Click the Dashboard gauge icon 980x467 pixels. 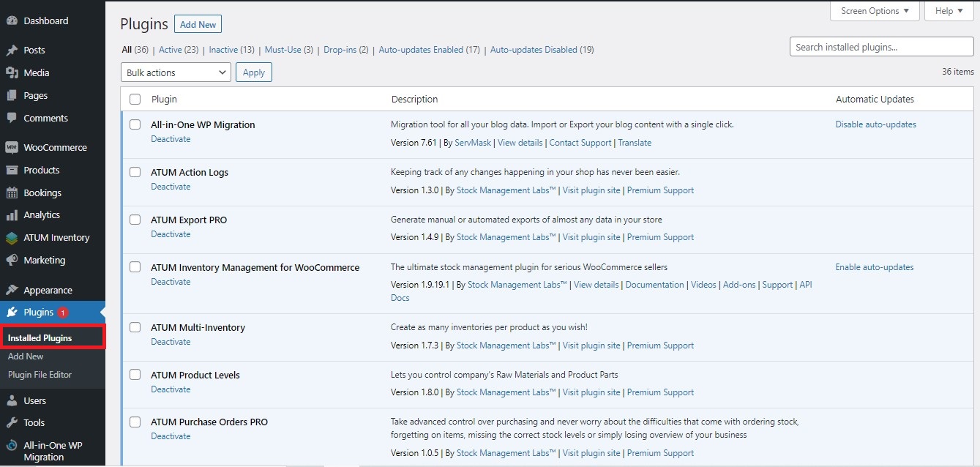(12, 21)
